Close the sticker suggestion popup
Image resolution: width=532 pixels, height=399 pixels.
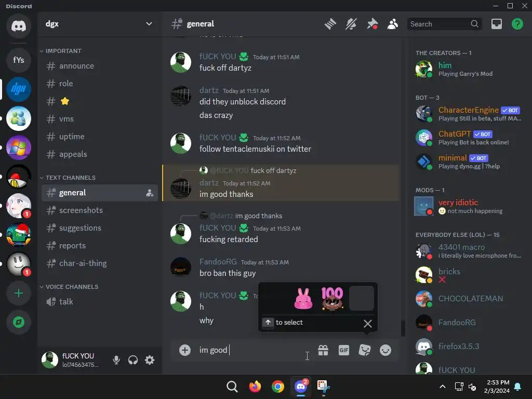(368, 323)
